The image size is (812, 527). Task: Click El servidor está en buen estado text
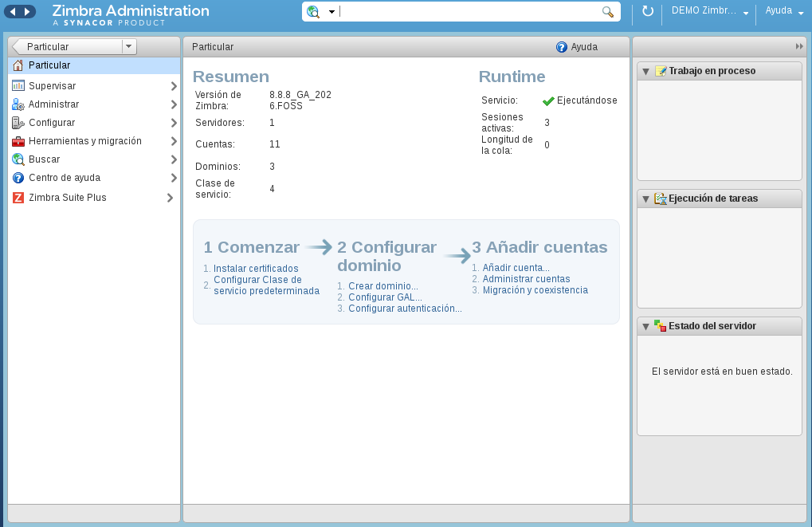722,372
